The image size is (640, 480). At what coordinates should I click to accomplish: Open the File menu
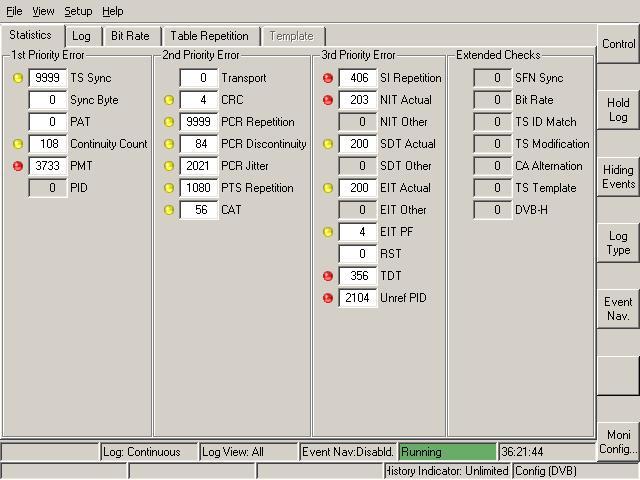[13, 11]
